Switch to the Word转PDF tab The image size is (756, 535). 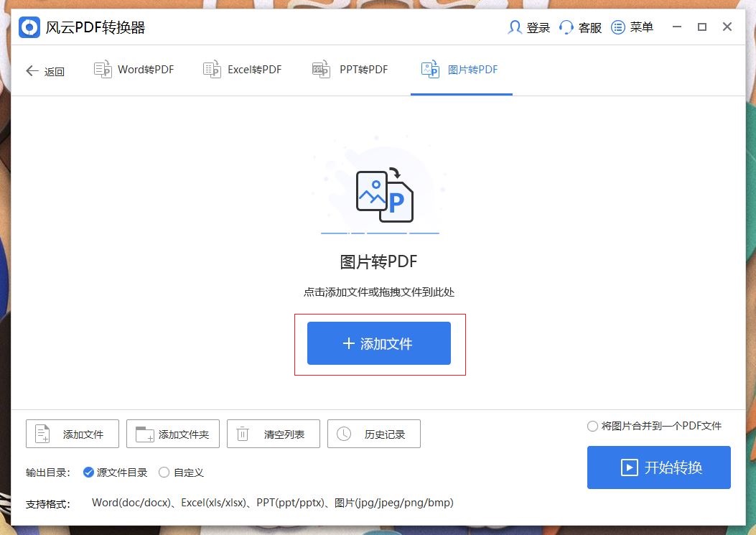click(x=134, y=69)
